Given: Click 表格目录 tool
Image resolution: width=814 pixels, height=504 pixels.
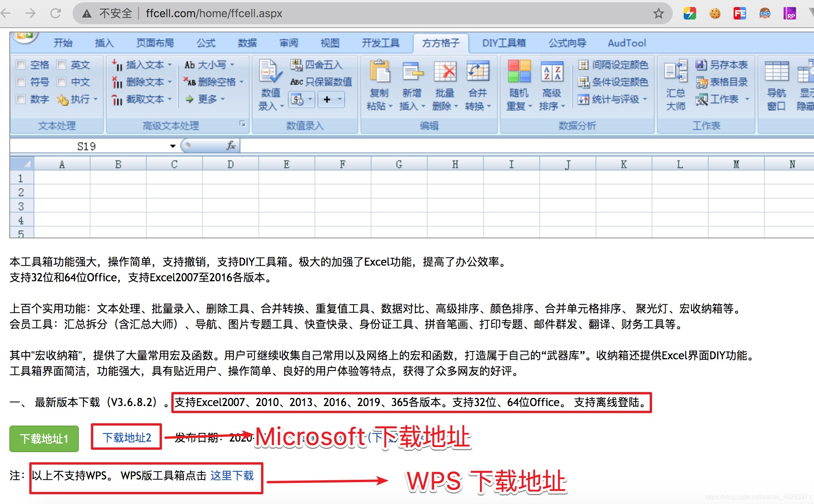Looking at the screenshot, I should pos(722,82).
